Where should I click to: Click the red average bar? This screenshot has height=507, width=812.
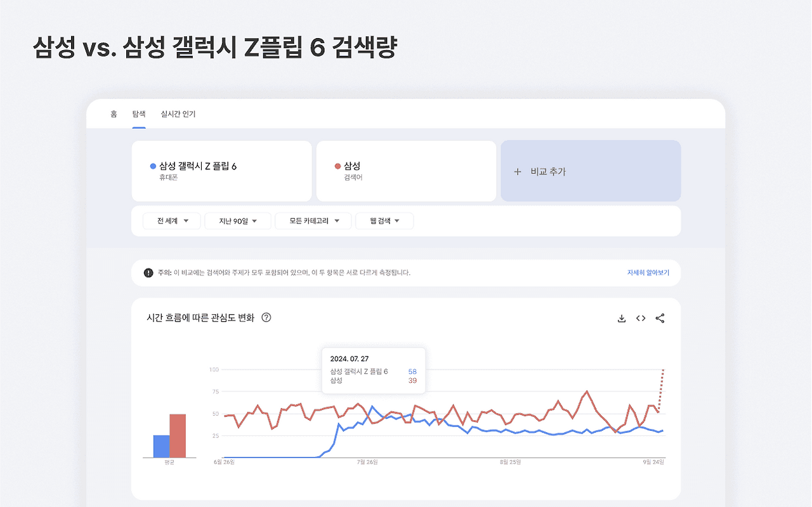[178, 436]
